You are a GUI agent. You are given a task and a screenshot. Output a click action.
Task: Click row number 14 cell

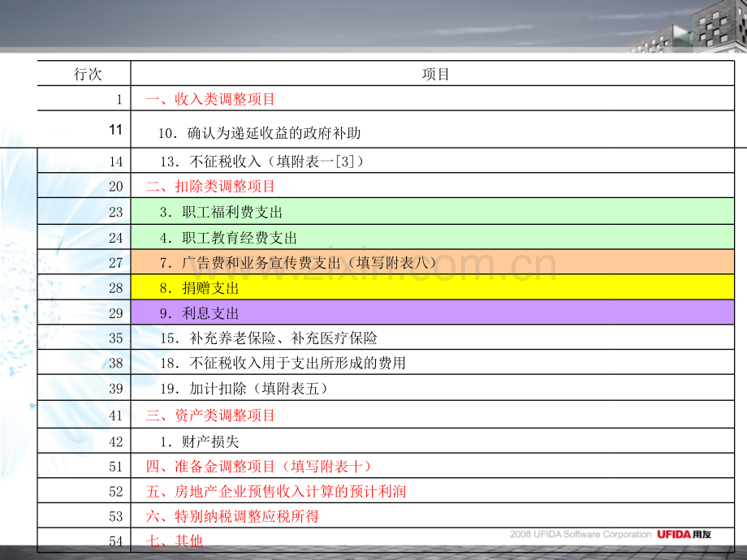(84, 161)
